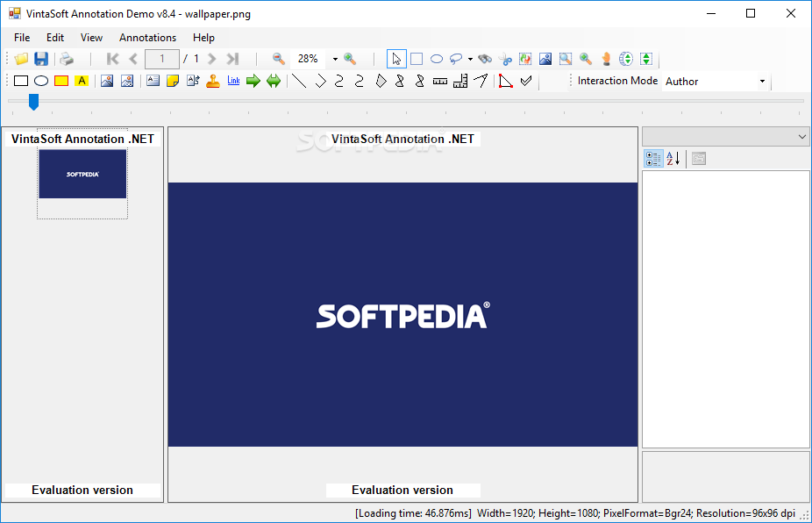
Task: Click the binoculars tool icon
Action: 485,59
